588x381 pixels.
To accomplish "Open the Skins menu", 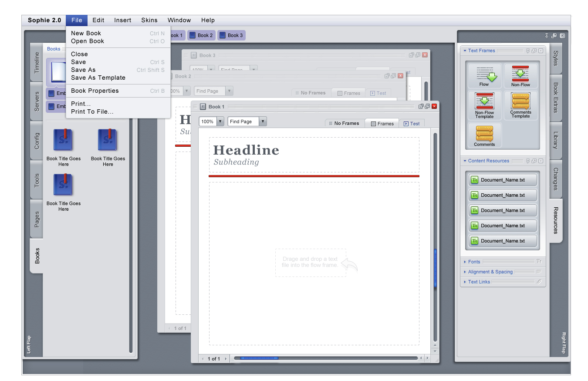I will (x=149, y=20).
